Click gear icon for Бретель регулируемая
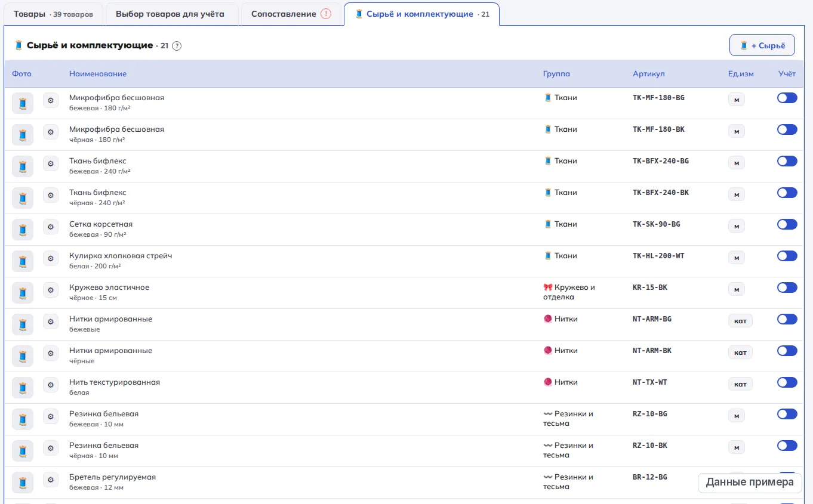The image size is (813, 504). (51, 480)
